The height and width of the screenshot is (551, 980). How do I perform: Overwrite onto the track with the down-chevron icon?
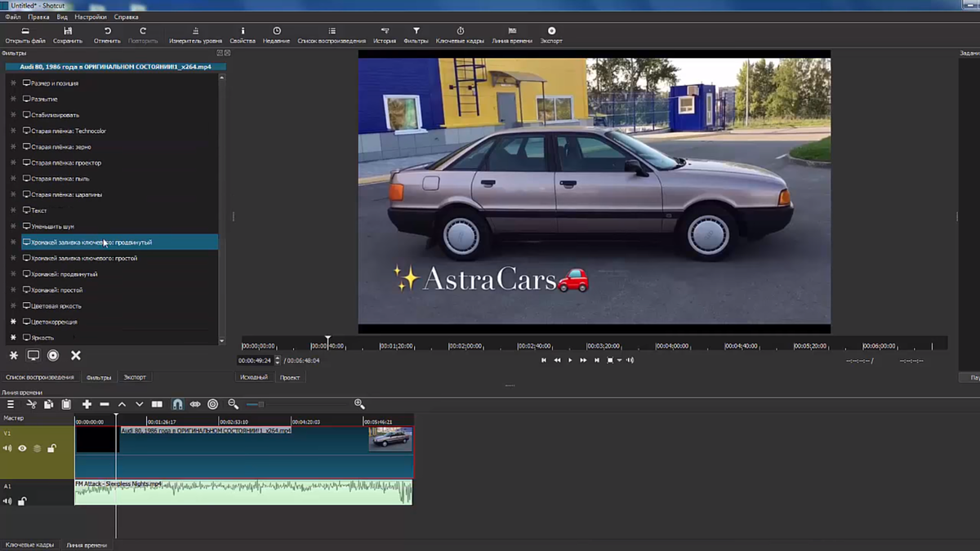[140, 404]
